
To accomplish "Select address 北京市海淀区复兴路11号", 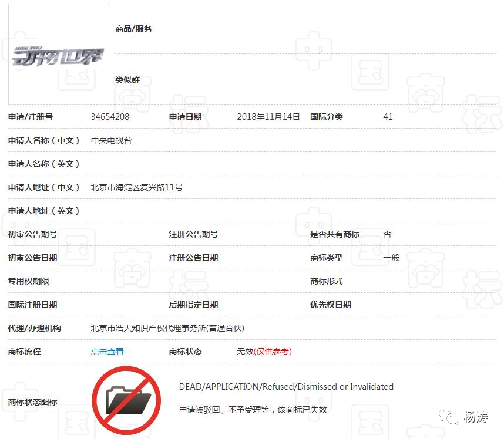I will [x=137, y=187].
